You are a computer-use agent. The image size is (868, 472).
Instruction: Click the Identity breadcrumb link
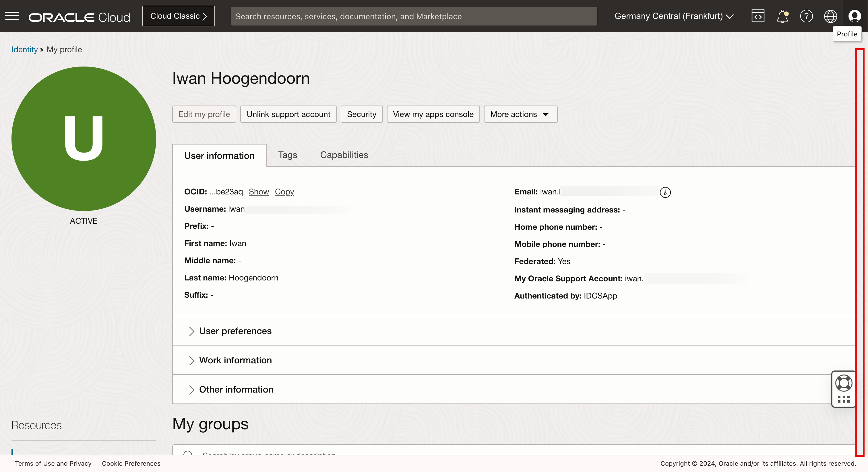24,50
